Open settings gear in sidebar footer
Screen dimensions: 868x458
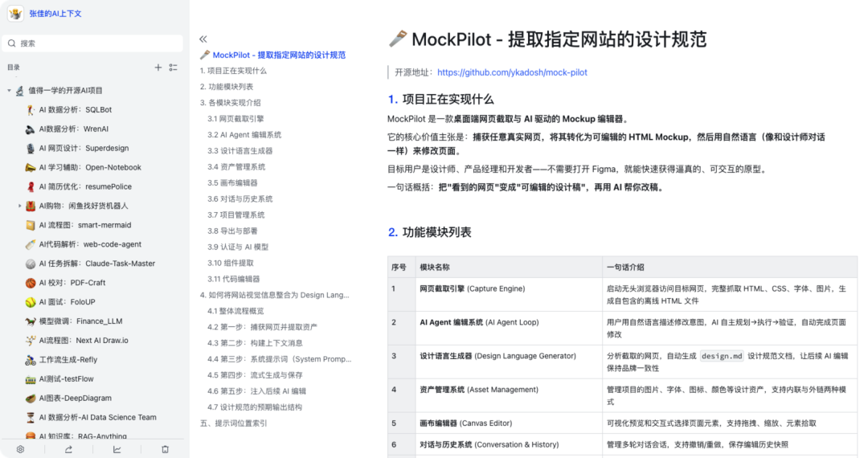20,449
